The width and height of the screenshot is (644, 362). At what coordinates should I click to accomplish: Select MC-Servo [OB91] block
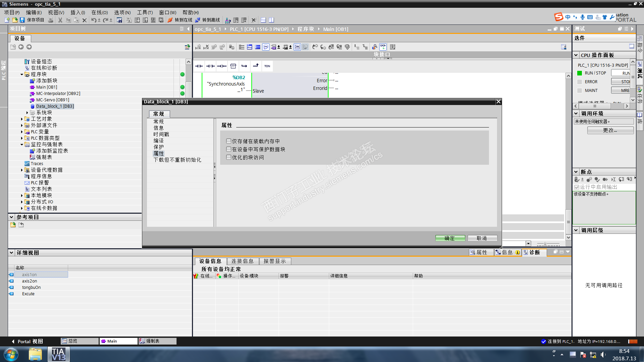(53, 100)
